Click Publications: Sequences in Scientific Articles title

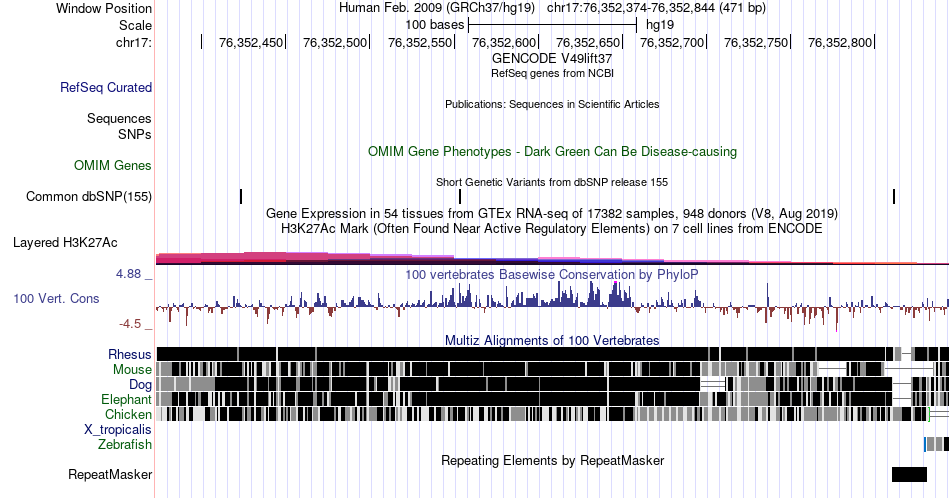pos(552,104)
